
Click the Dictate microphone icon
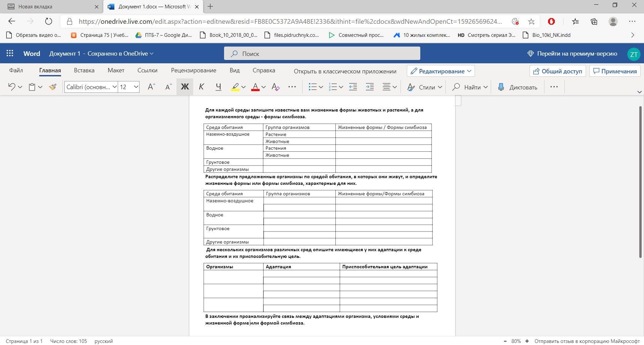click(501, 87)
